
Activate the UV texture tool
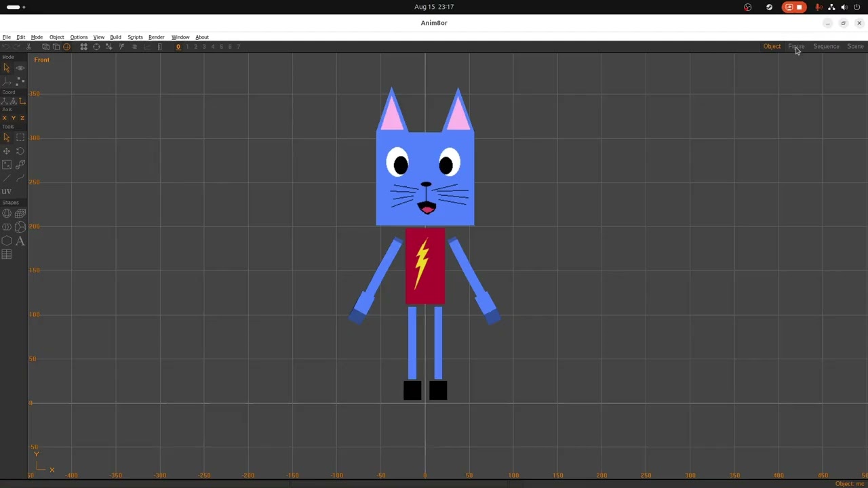pyautogui.click(x=6, y=191)
